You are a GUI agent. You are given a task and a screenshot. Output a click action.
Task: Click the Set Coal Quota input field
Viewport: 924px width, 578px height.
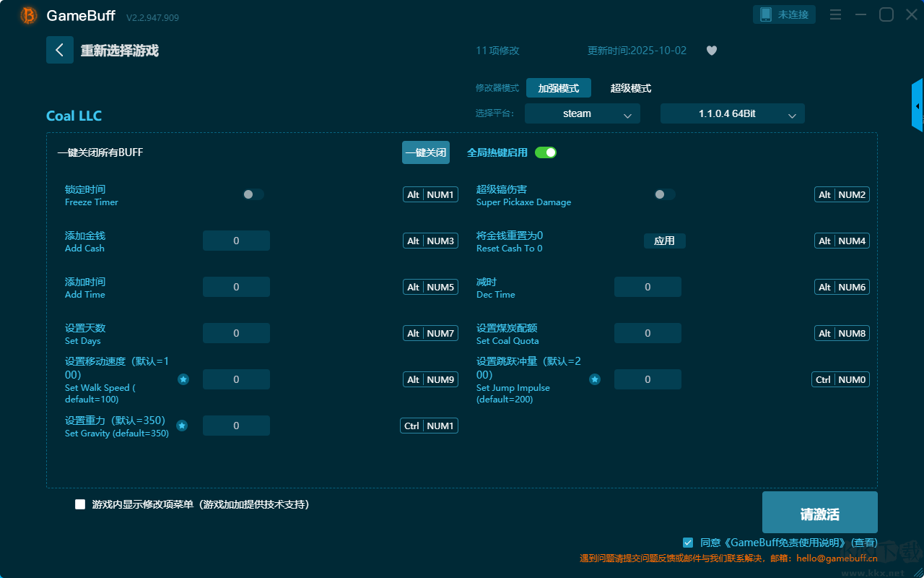648,333
